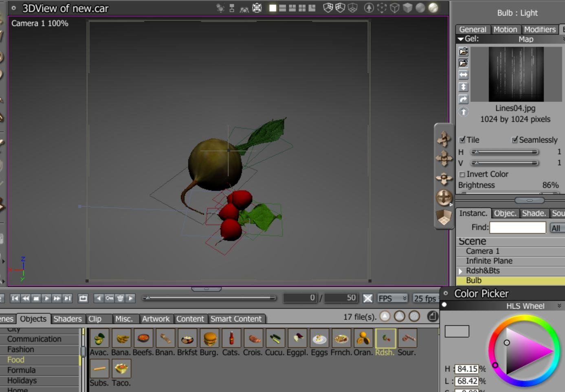Viewport: 565px width, 392px height.
Task: Switch to two horizontal panes layout
Action: tap(282, 8)
